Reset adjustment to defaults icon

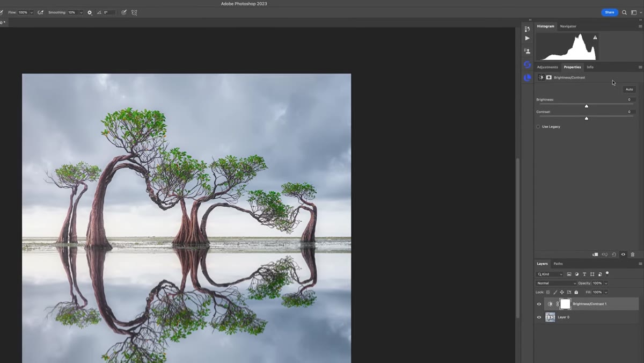click(x=614, y=255)
